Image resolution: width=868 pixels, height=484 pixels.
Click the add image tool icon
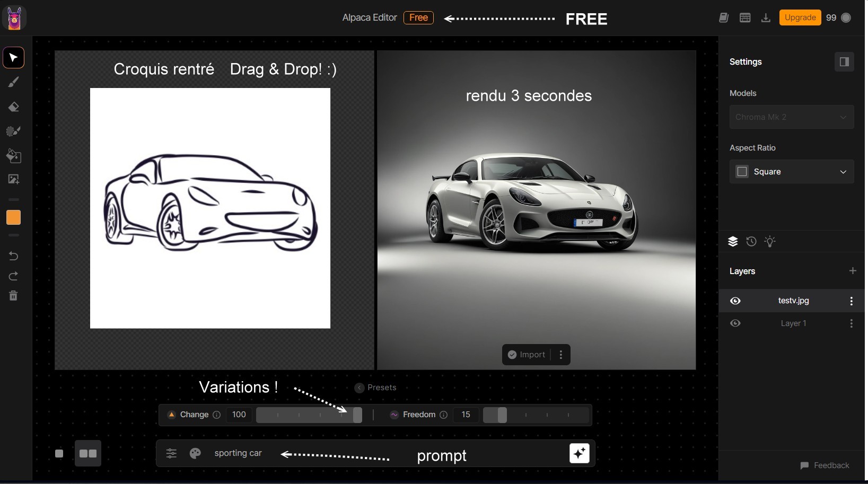tap(14, 180)
